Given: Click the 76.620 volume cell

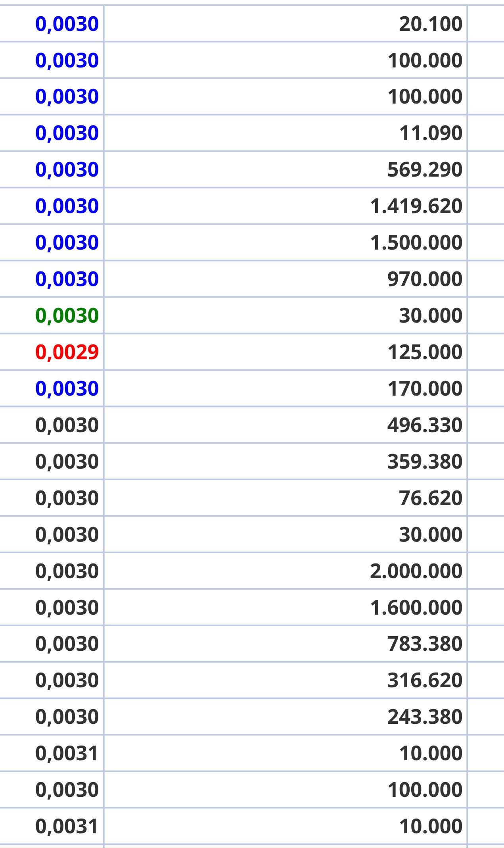Looking at the screenshot, I should (x=431, y=498).
